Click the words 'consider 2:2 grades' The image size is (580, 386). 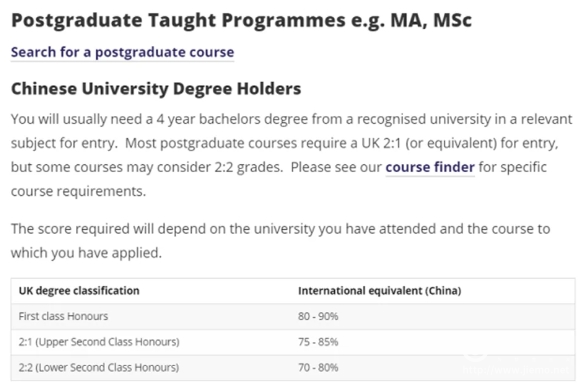tap(220, 167)
